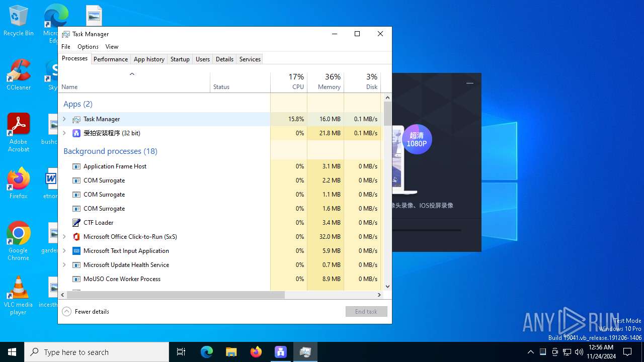Open Task View in the taskbar

point(181,352)
